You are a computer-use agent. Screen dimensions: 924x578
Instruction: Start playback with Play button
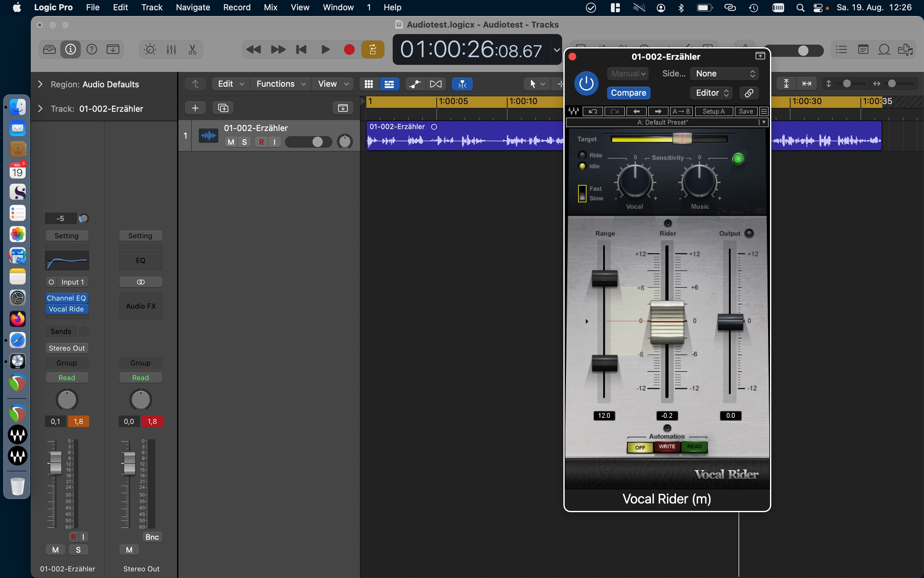(x=325, y=50)
